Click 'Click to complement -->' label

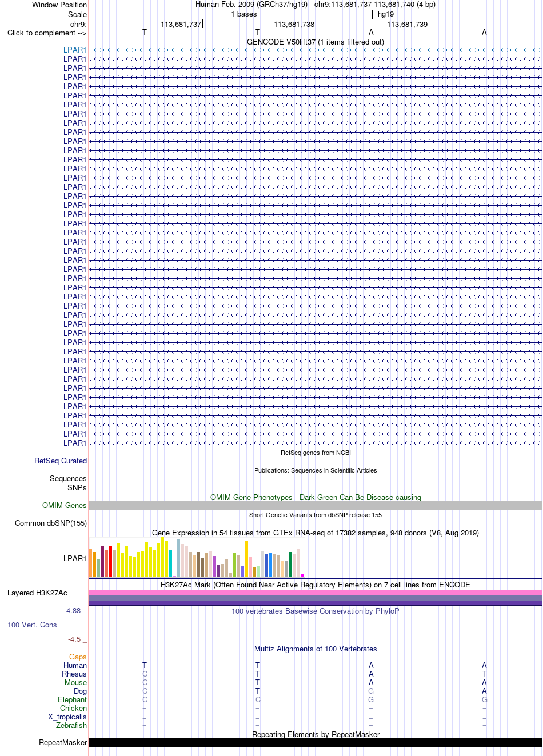tap(47, 33)
